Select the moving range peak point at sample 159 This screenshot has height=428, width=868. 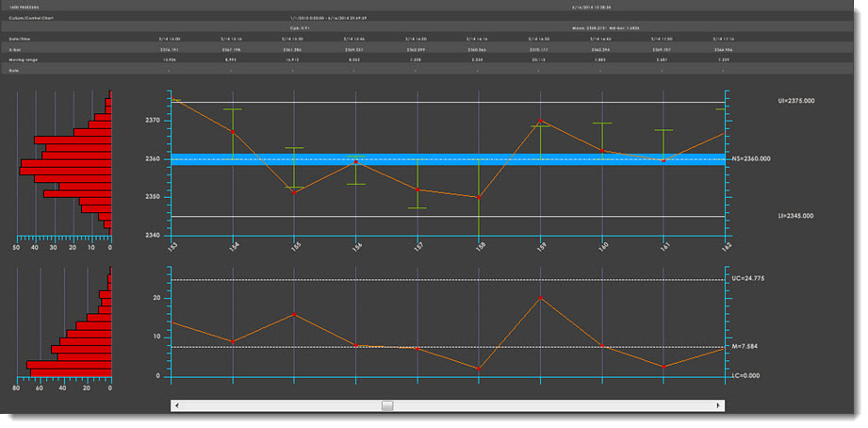coord(540,298)
